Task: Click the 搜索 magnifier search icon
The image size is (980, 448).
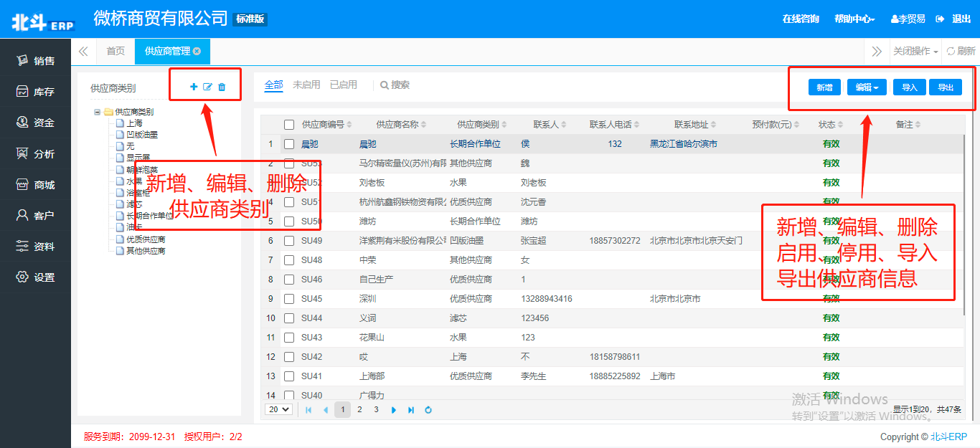Action: [x=385, y=85]
